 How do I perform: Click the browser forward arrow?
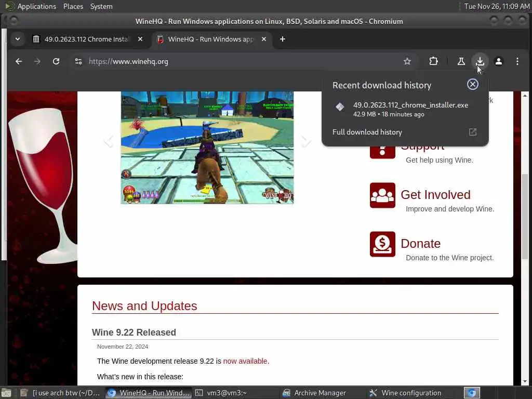tap(37, 61)
